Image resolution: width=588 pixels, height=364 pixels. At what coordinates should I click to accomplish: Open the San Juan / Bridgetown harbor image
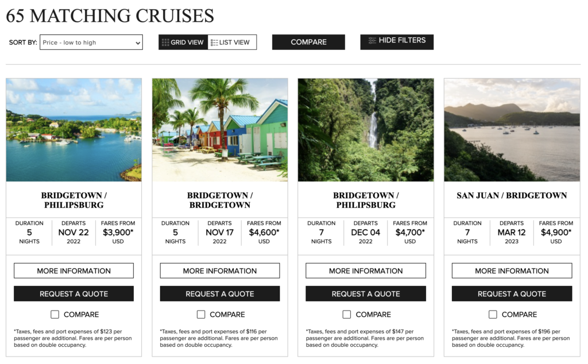click(511, 130)
